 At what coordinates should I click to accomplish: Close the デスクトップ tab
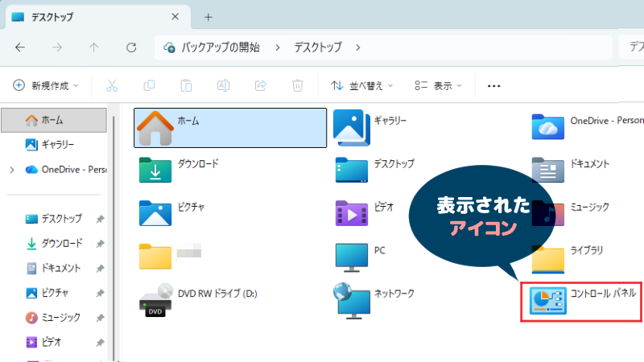(175, 17)
